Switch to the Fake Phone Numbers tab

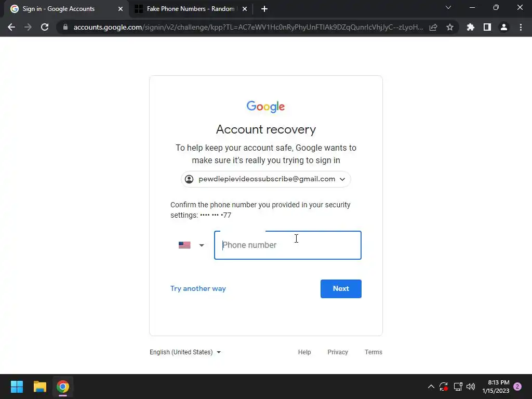point(191,9)
